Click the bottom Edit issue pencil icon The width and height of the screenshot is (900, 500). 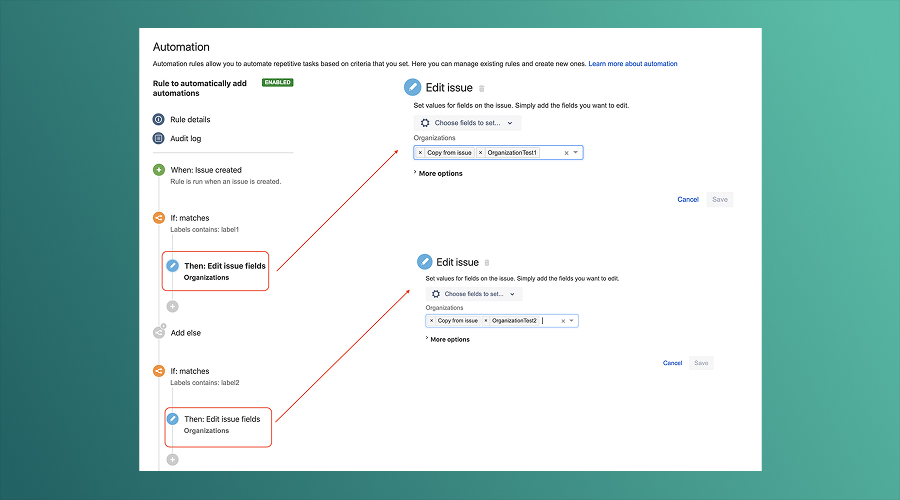point(424,262)
